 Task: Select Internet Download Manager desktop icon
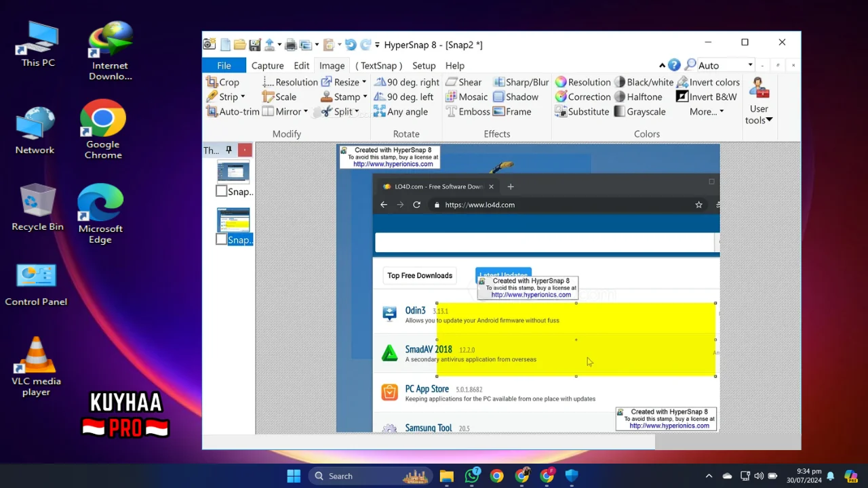(x=110, y=51)
